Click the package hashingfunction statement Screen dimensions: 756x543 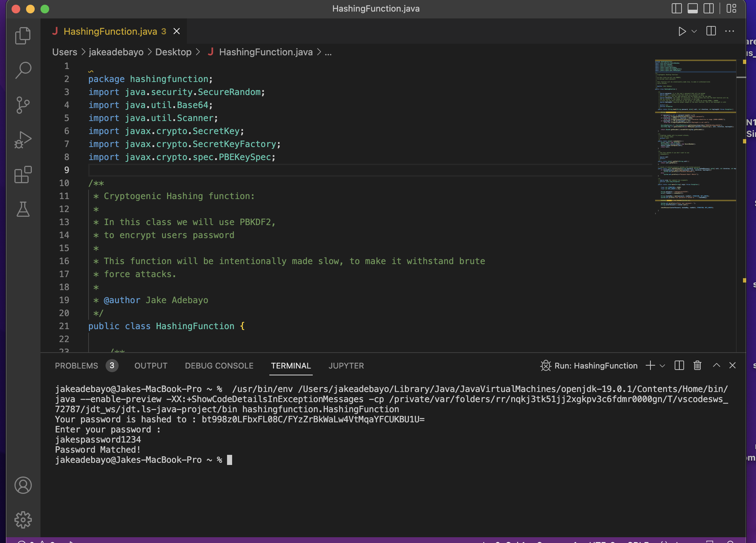(150, 79)
